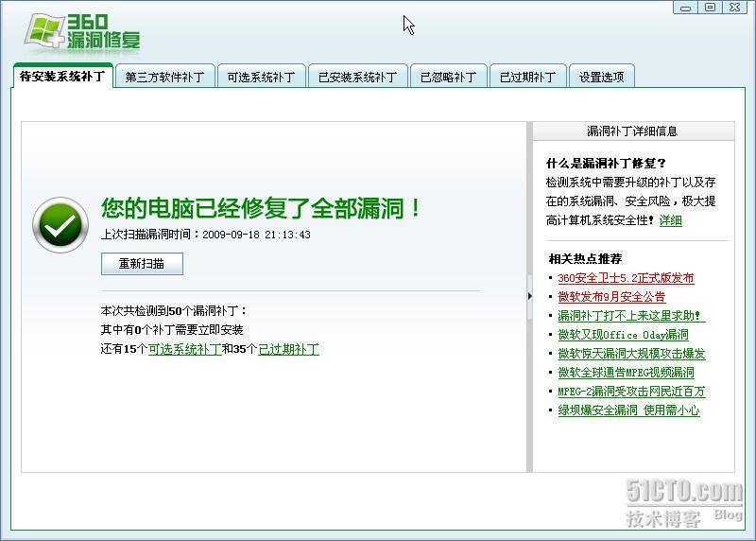Click text 其中有0个补丁需要立即安装
The image size is (756, 541).
tap(172, 330)
